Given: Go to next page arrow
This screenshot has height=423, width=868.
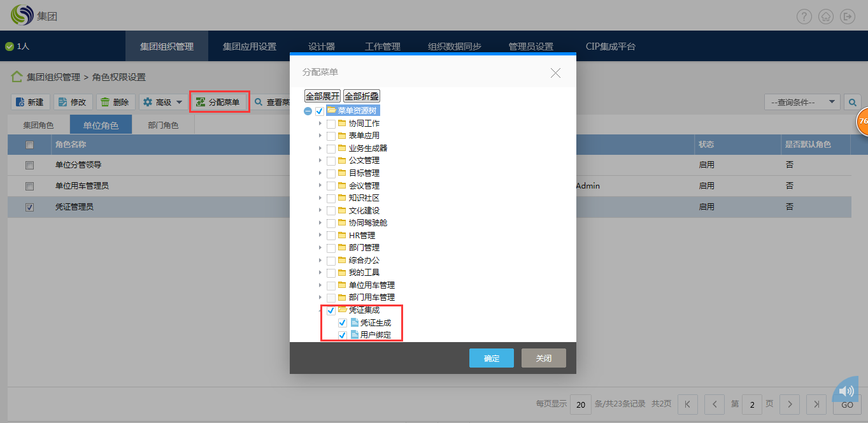Looking at the screenshot, I should coord(790,404).
